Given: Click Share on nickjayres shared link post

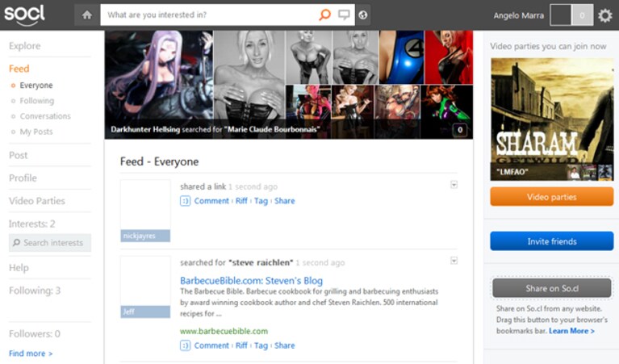Looking at the screenshot, I should click(285, 201).
